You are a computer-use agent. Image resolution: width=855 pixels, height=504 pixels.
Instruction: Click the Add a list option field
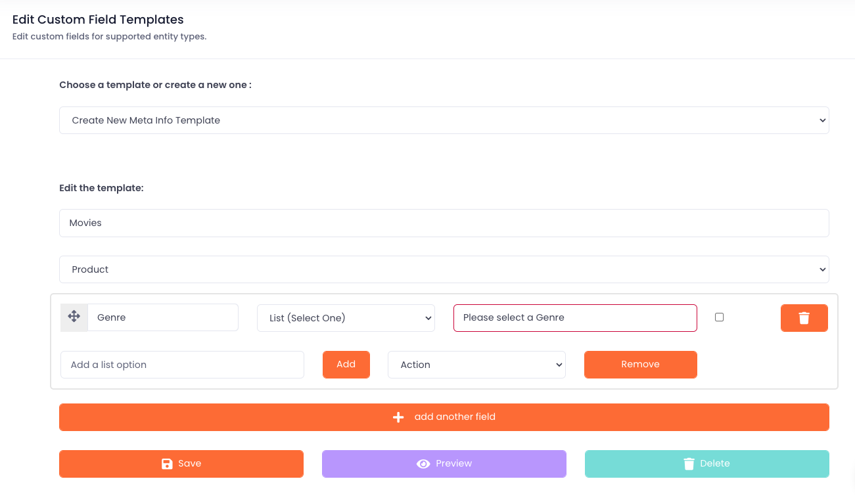182,365
